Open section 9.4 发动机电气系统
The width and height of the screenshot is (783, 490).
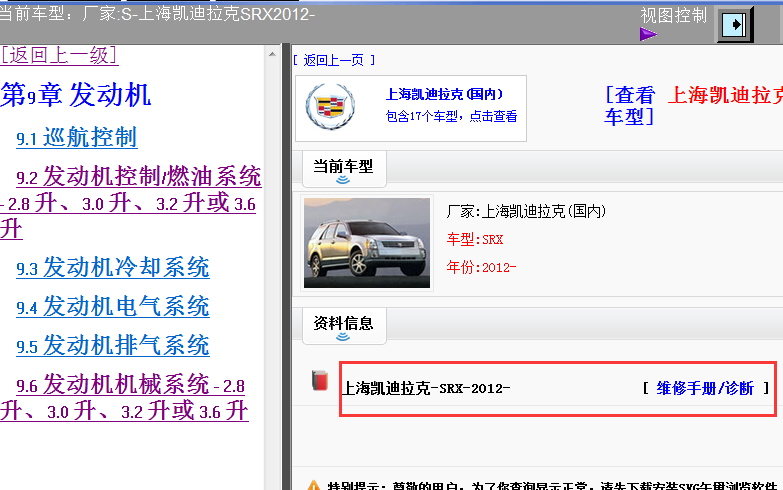pyautogui.click(x=113, y=306)
